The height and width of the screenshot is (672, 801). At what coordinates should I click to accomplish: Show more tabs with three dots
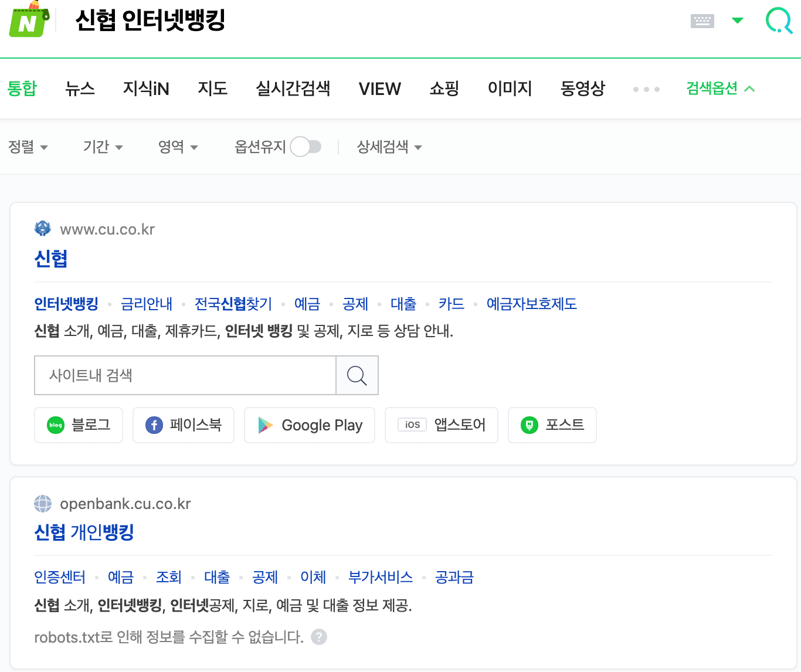[x=646, y=89]
